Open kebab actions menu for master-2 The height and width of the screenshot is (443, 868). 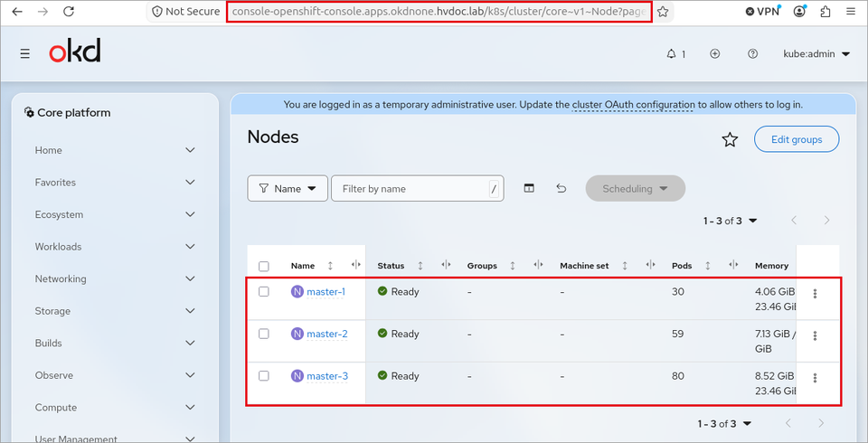(815, 335)
